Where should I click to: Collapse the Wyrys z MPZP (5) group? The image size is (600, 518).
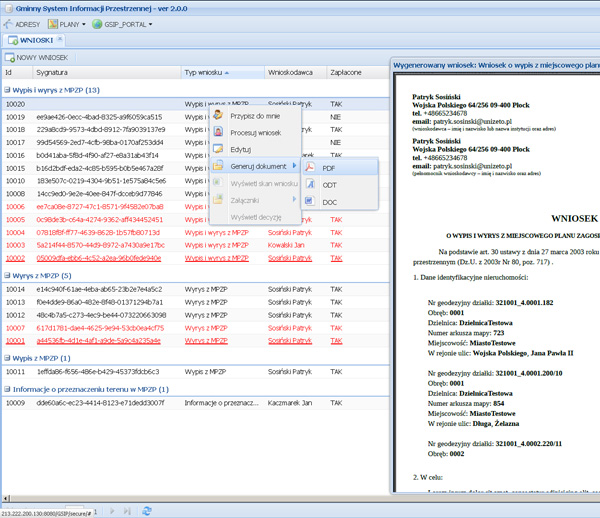coord(7,275)
